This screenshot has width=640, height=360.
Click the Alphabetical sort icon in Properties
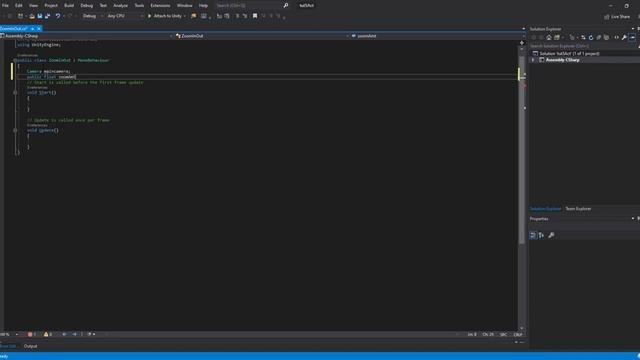[541, 235]
